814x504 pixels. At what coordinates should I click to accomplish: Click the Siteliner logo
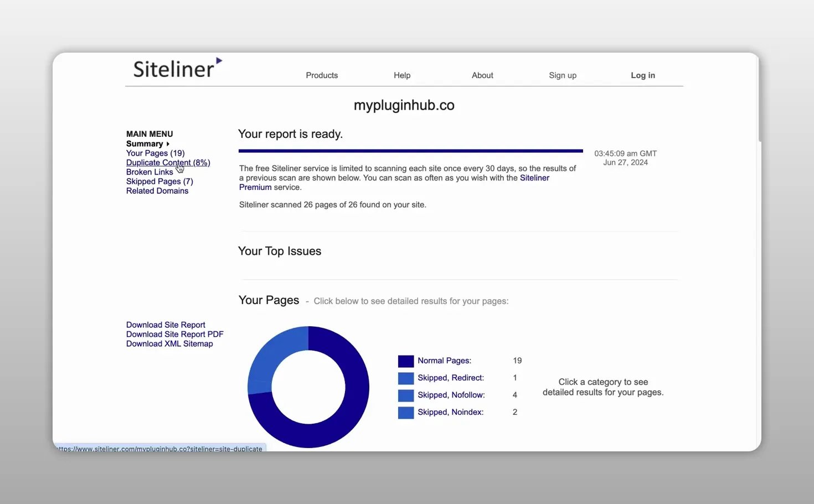coord(177,68)
